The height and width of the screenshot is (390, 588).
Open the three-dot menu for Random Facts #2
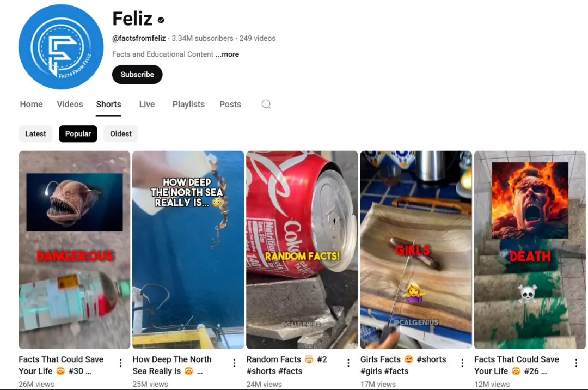coord(348,363)
